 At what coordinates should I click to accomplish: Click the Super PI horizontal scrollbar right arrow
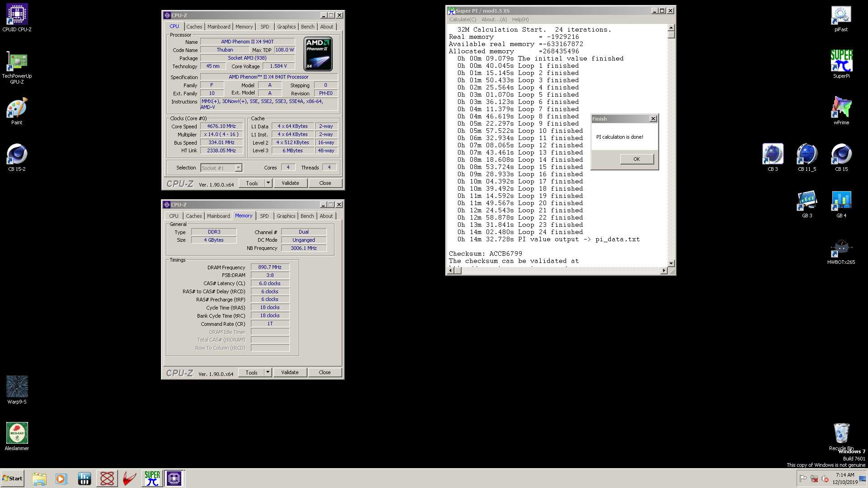click(x=664, y=271)
